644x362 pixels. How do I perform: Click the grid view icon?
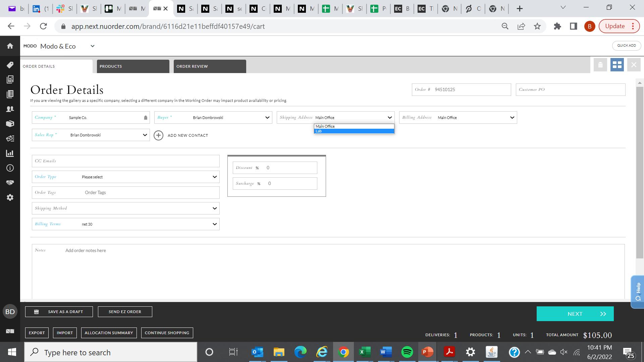(617, 65)
